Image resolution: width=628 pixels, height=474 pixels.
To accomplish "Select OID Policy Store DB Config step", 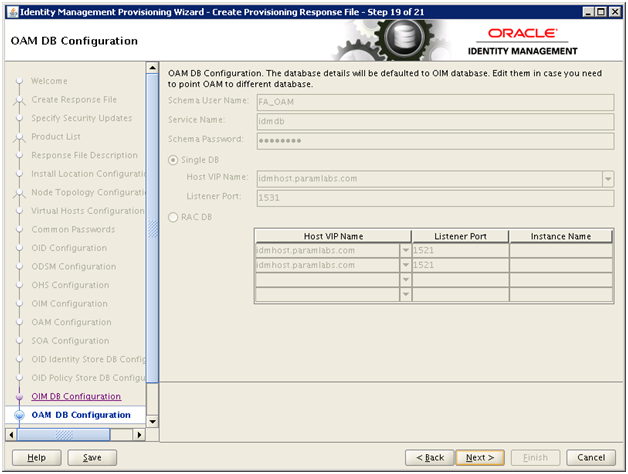I will (89, 378).
